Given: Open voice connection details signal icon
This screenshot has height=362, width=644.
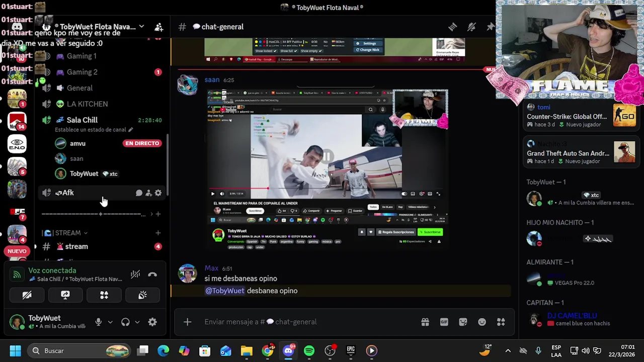Looking at the screenshot, I should pyautogui.click(x=17, y=274).
